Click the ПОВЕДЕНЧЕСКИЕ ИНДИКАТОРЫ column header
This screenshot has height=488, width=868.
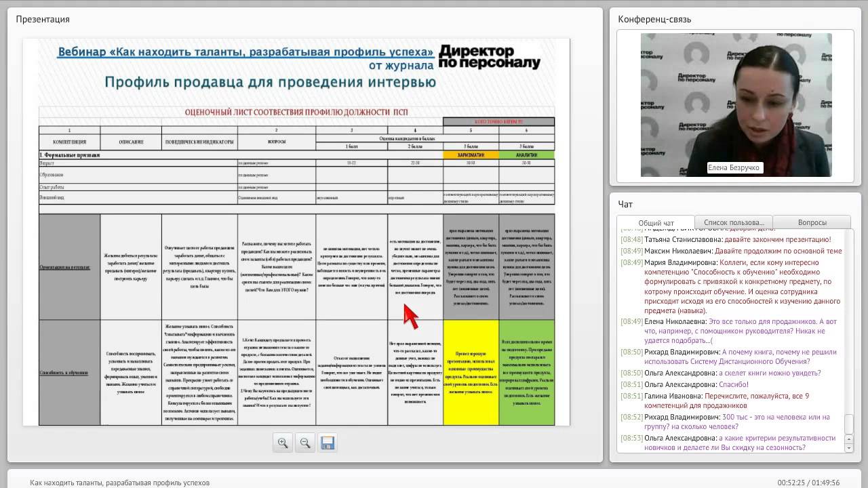coord(199,142)
